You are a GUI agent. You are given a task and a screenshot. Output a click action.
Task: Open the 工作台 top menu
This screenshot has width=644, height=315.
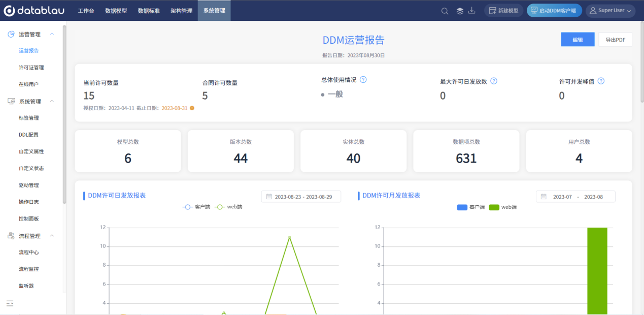[x=86, y=11]
